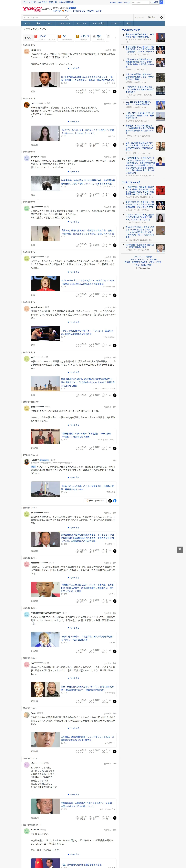Select the すべて timeline tab
186x868 pixels.
coord(28,38)
